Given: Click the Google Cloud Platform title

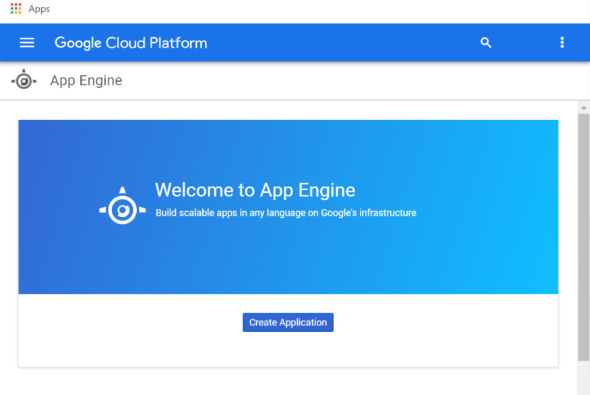Looking at the screenshot, I should pos(131,43).
